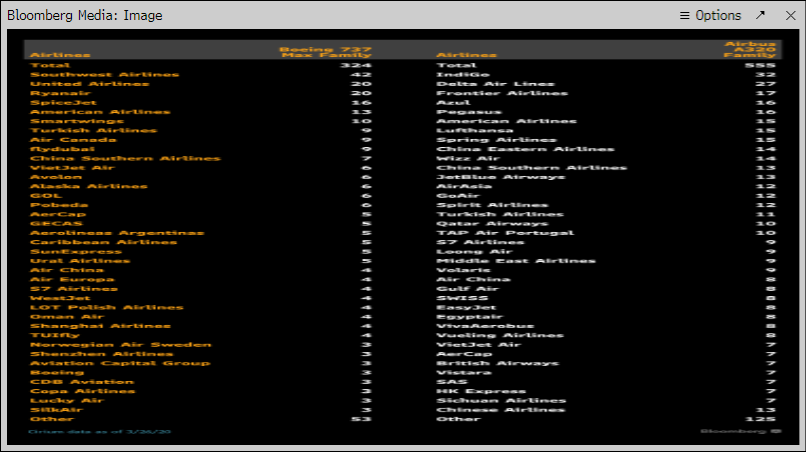Screen dimensions: 806x452
Task: Select the SunExpress row
Action: (x=200, y=251)
